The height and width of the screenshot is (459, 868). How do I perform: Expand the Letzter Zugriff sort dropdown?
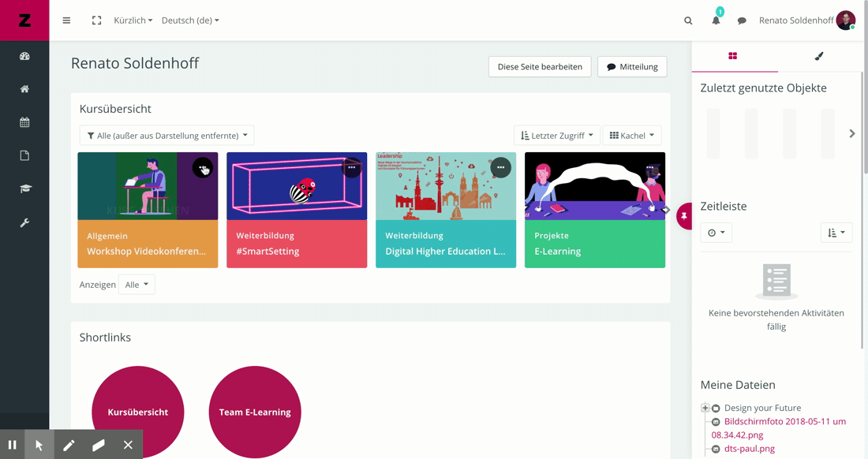[556, 136]
